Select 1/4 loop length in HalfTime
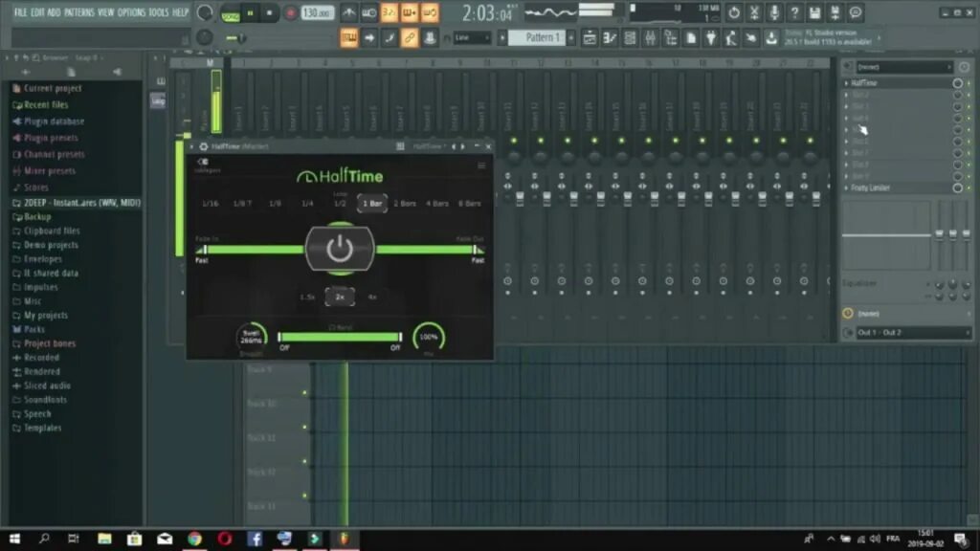Viewport: 980px width, 551px height. [x=307, y=204]
